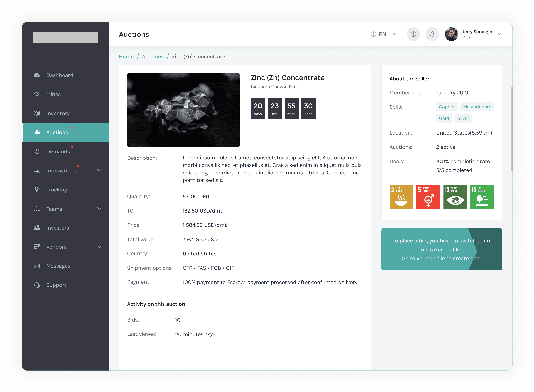The image size is (534, 392).
Task: Select Tracking pin icon in sidebar
Action: (x=37, y=190)
